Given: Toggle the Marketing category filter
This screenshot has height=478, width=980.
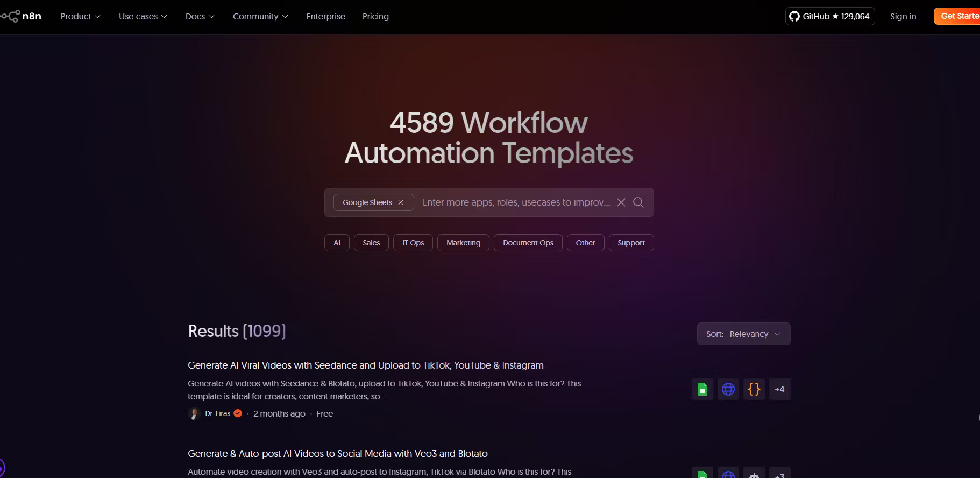Looking at the screenshot, I should coord(463,243).
